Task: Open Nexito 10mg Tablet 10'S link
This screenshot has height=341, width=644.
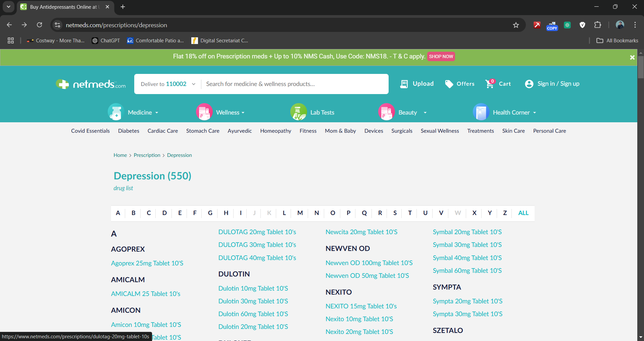Action: [x=359, y=319]
